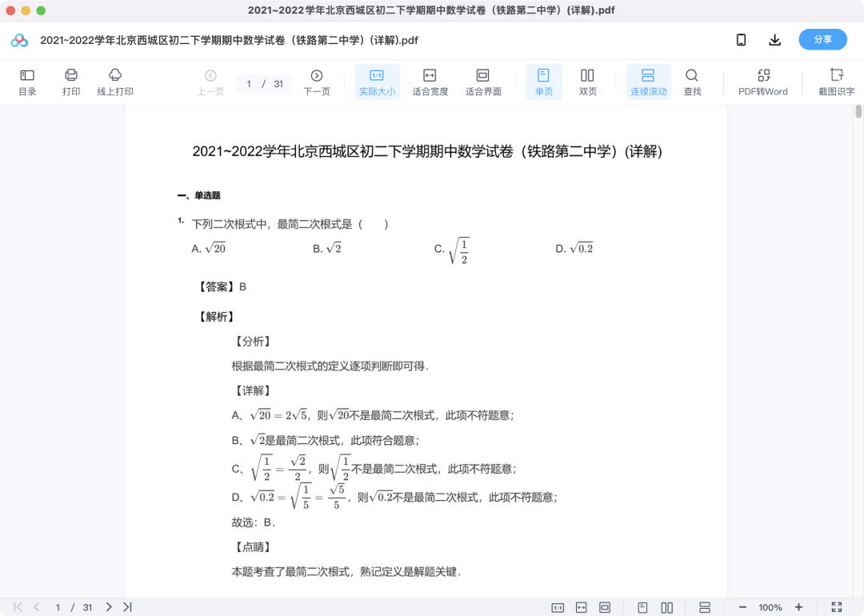Click the 【详解】 label
Screen dimensions: 864x616
tap(253, 390)
